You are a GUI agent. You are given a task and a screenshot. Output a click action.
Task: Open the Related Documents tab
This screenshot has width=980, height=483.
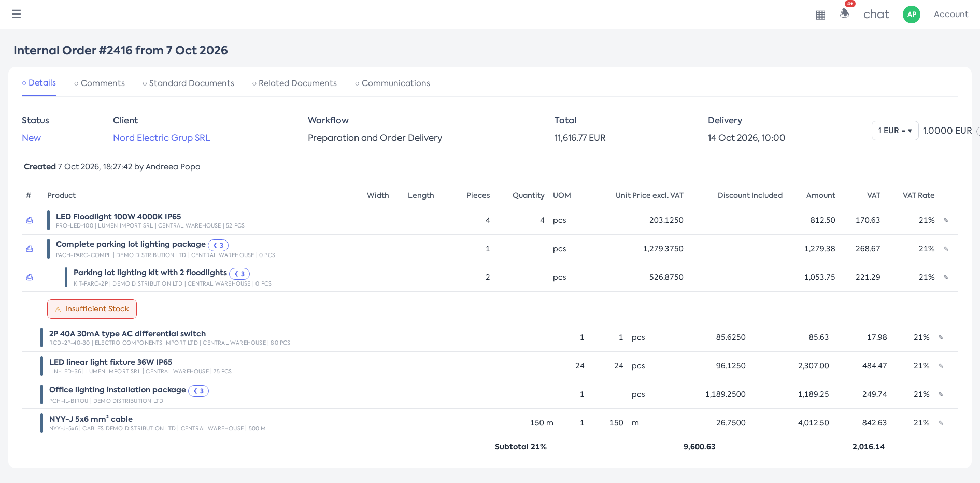(x=294, y=83)
